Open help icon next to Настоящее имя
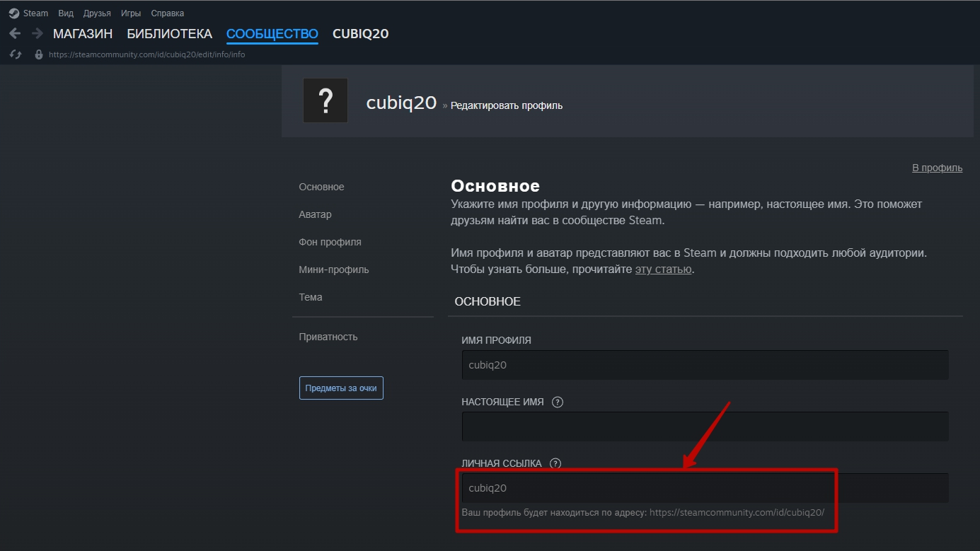The image size is (980, 551). (x=558, y=402)
